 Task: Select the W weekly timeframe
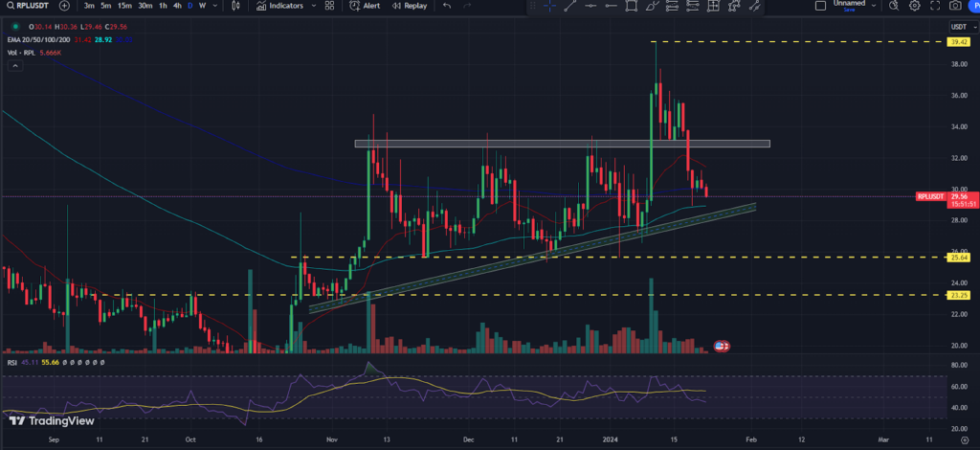coord(203,6)
